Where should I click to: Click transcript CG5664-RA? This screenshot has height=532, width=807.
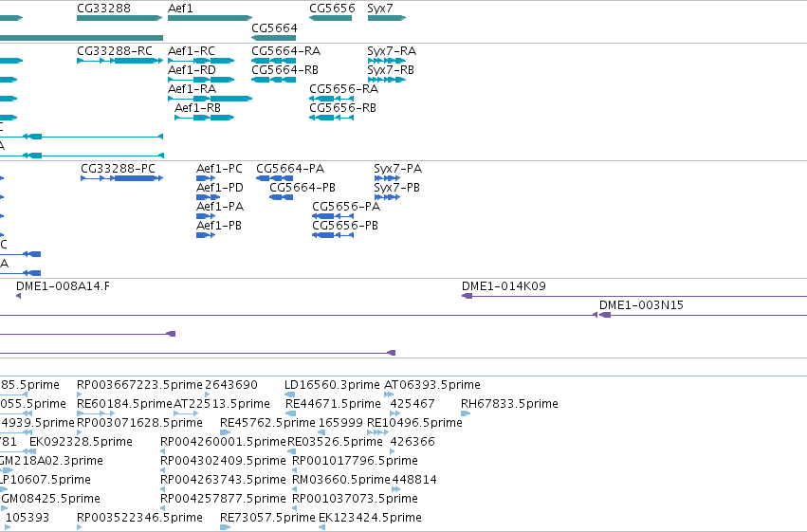point(274,61)
